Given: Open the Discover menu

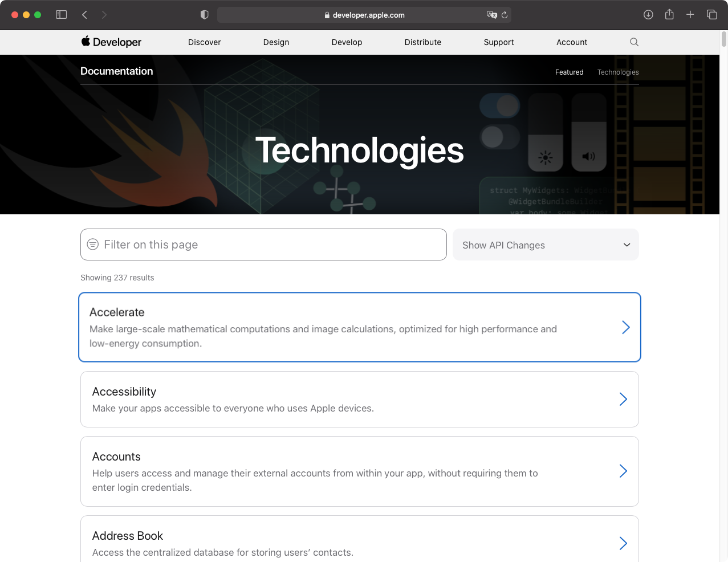Looking at the screenshot, I should coord(205,42).
